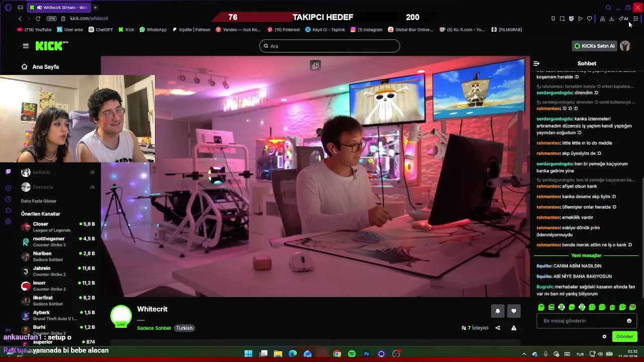Screen dimensions: 644x362
Task: Collapse the Sohbet chat panel arrow
Action: tap(536, 63)
